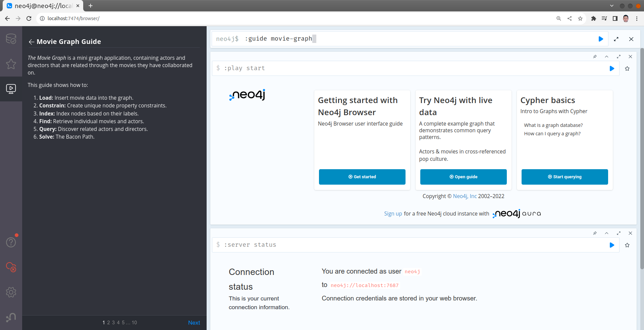Expand the main editor to fullscreen
Viewport: 644px width, 330px height.
tap(616, 39)
